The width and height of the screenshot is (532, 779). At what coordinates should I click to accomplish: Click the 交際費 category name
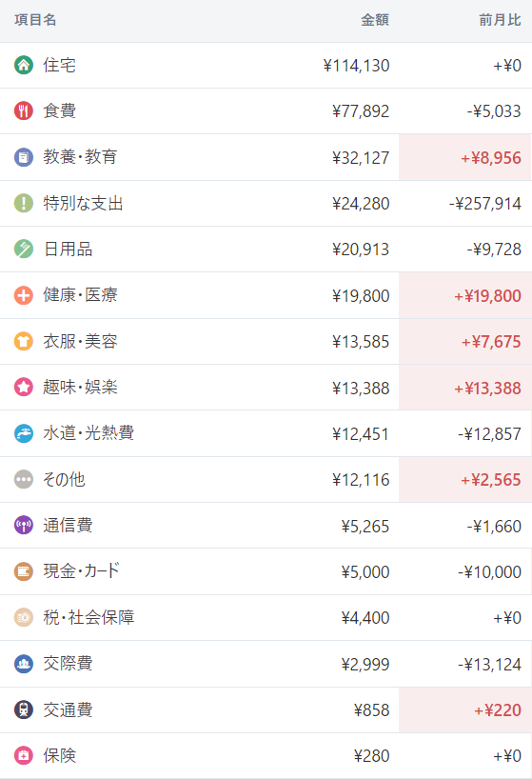pyautogui.click(x=68, y=663)
